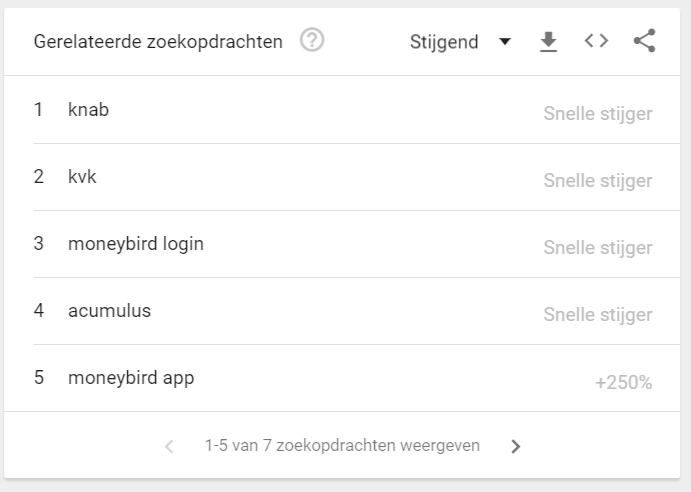Select the acumulus query
This screenshot has width=691, height=492.
pos(109,311)
